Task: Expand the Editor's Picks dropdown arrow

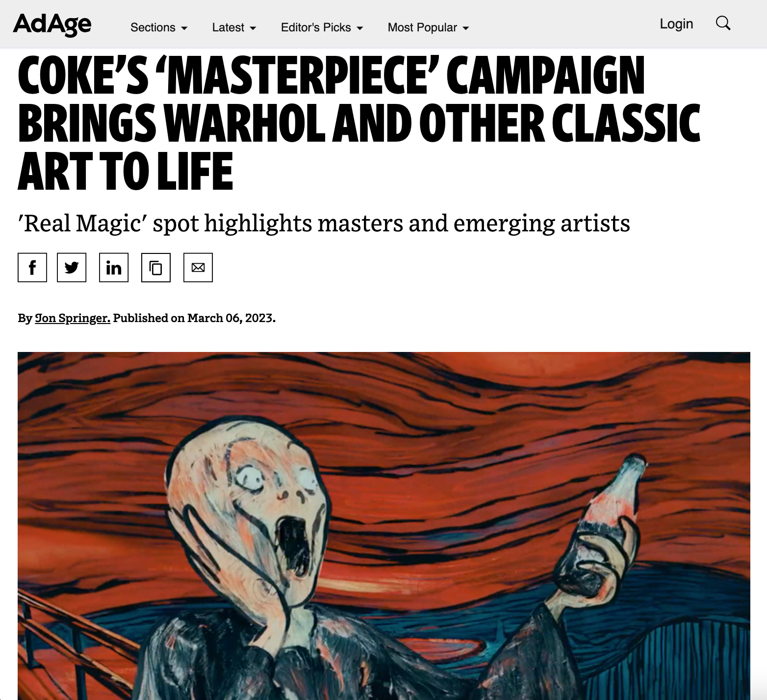Action: [360, 28]
